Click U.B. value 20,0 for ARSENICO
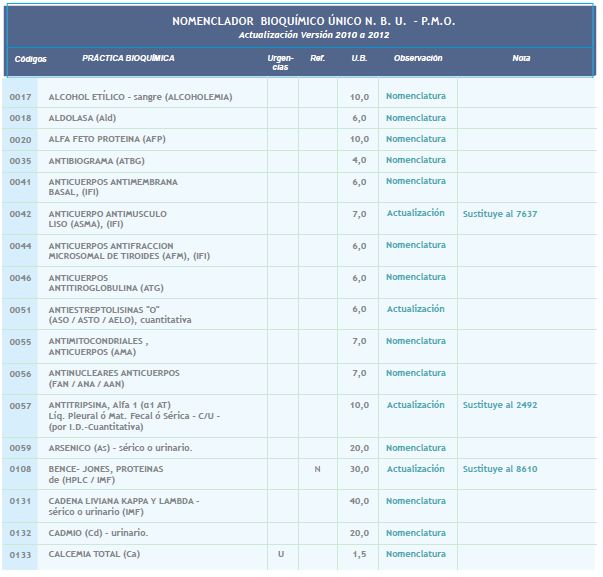This screenshot has height=577, width=603. coord(359,448)
